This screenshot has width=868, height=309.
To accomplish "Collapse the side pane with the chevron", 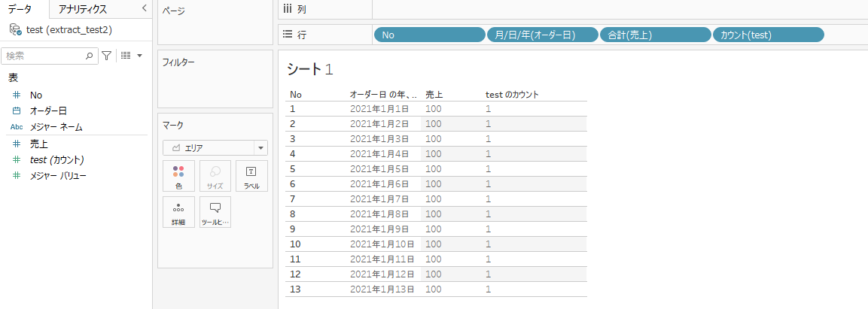I will coord(144,8).
